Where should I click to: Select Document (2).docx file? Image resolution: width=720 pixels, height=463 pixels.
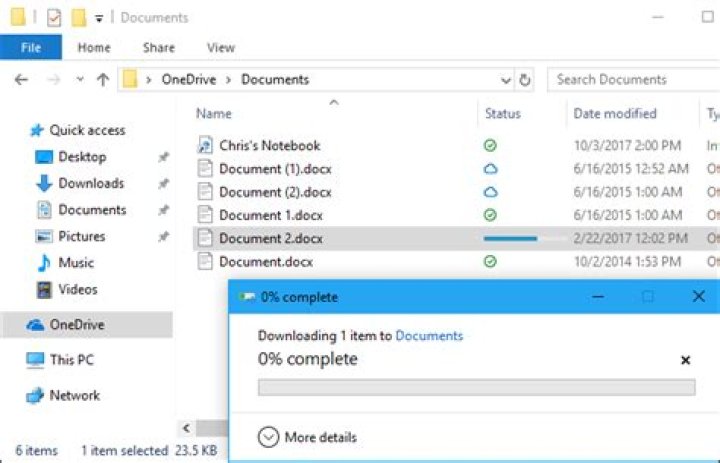coord(275,192)
